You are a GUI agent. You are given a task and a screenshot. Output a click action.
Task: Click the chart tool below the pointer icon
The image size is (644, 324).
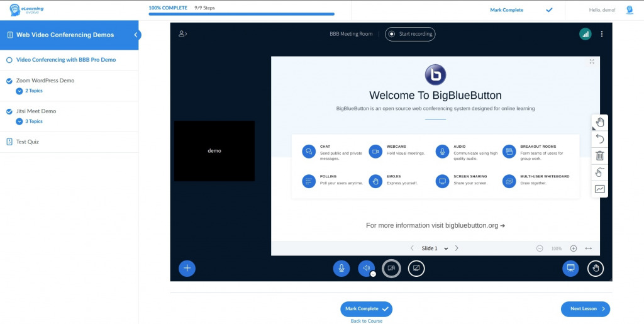pos(599,189)
